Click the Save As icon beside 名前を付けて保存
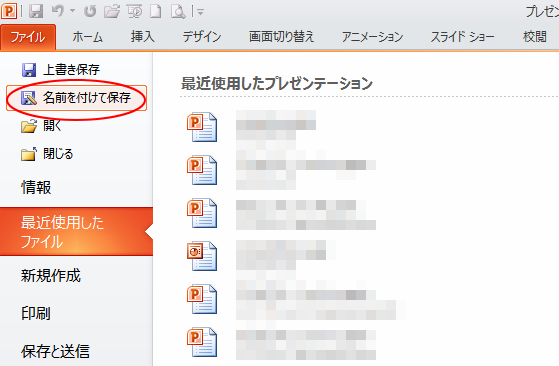Viewport: 559px width, 366px height. 29,98
